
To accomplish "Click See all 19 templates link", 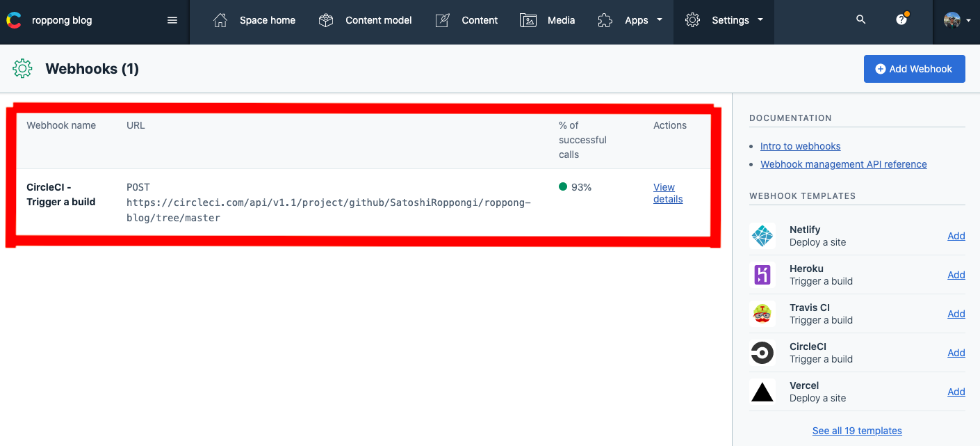I will pos(857,431).
